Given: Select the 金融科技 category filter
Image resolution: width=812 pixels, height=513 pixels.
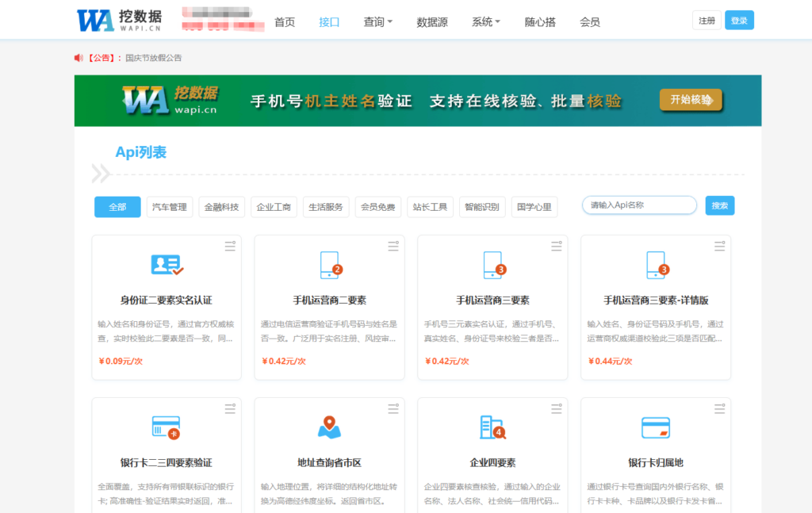Looking at the screenshot, I should [221, 207].
